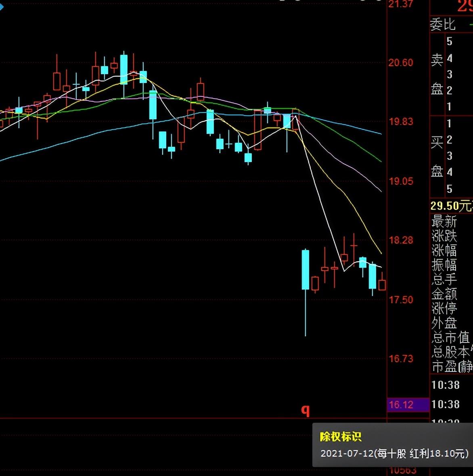Click the 2021-07-12 dividend detail text
Viewport: 473px width, 476px height.
(x=394, y=453)
